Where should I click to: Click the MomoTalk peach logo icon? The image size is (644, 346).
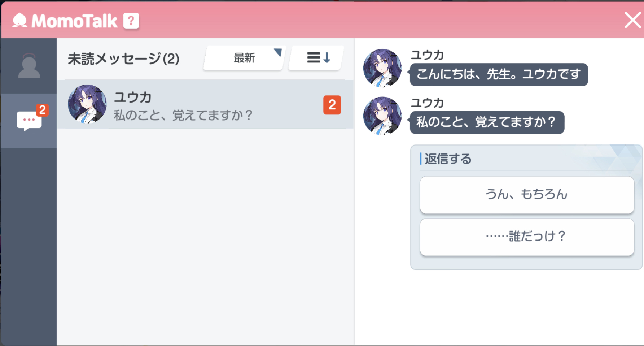pos(20,21)
